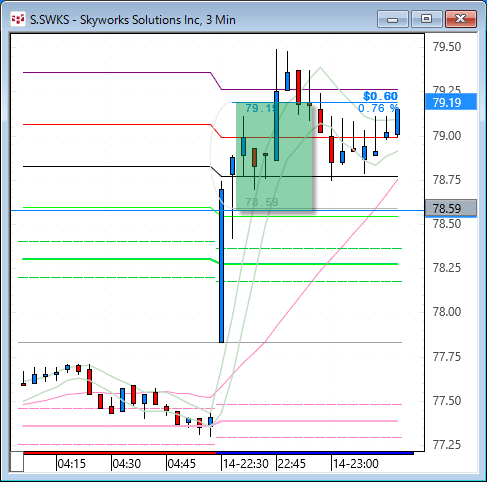Select the gray 78.59 price marker
The width and height of the screenshot is (487, 482).
click(x=451, y=209)
